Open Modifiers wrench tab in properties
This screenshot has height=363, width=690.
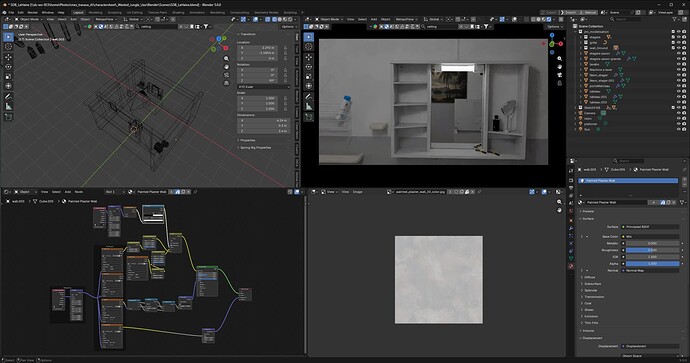(x=571, y=228)
